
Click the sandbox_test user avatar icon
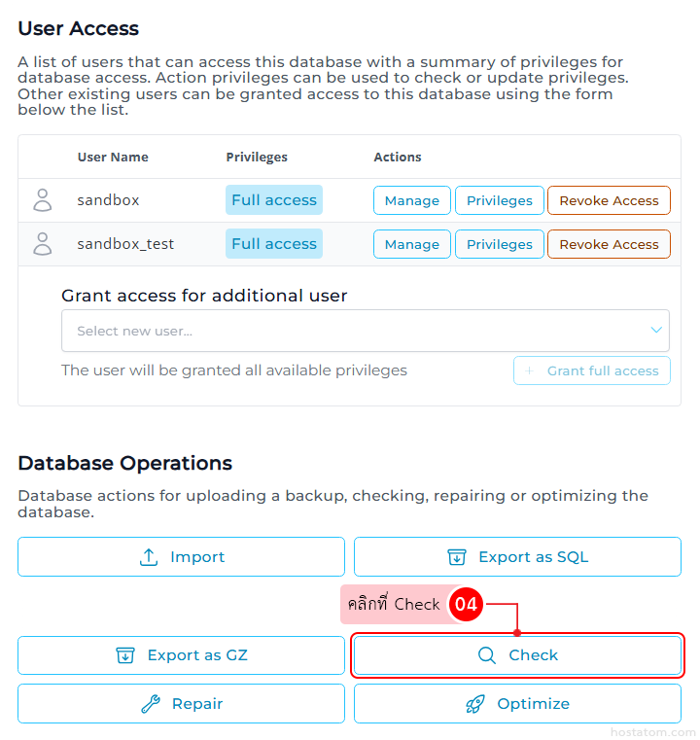click(x=43, y=244)
